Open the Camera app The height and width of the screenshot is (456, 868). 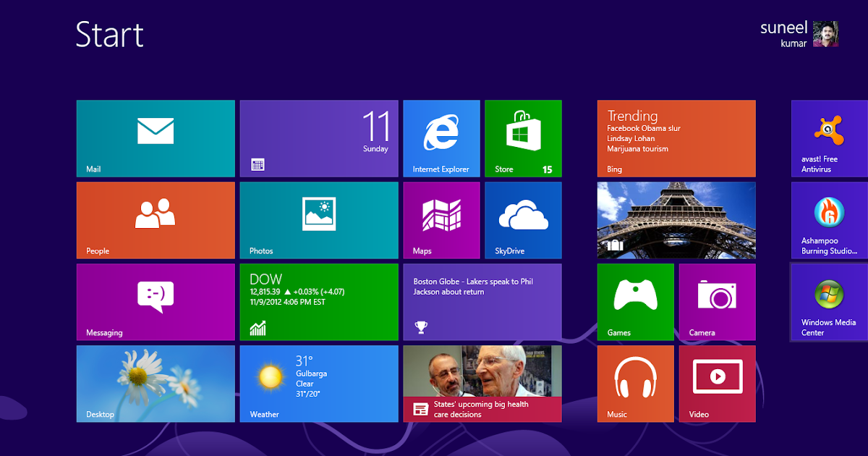tap(717, 302)
